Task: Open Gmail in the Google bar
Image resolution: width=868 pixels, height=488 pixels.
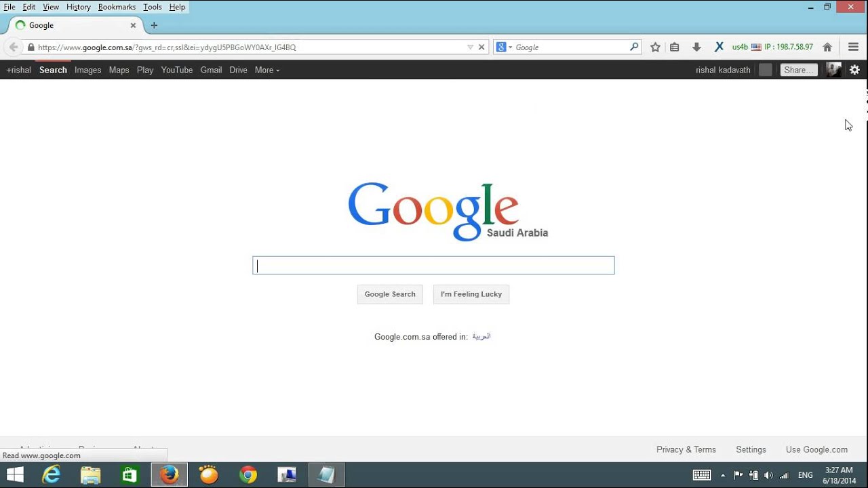Action: coord(211,70)
